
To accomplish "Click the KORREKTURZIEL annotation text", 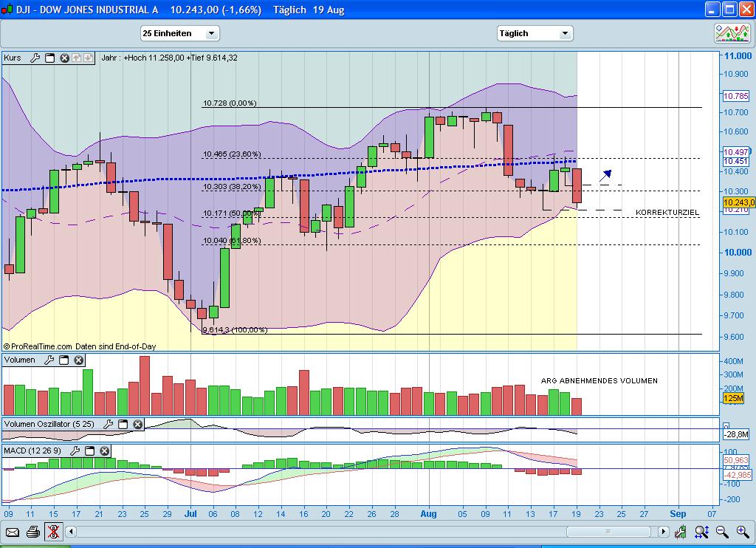I will click(667, 212).
